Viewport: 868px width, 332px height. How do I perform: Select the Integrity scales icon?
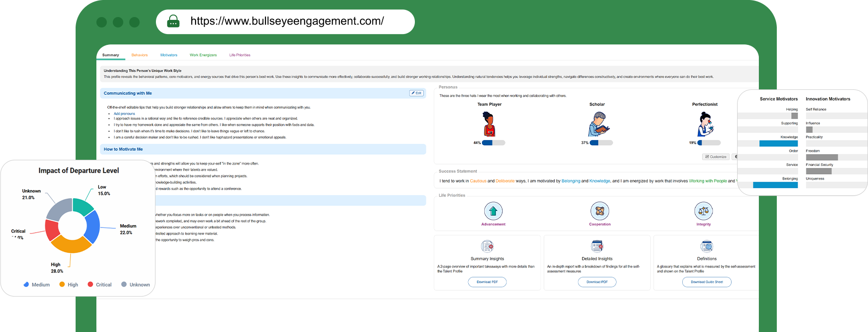[x=704, y=211]
